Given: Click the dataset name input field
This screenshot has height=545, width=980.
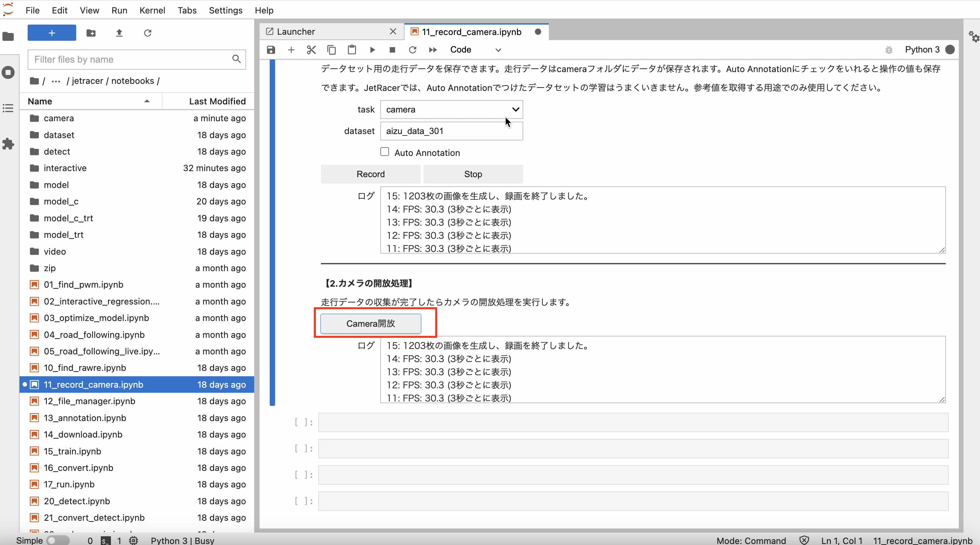Looking at the screenshot, I should point(452,131).
